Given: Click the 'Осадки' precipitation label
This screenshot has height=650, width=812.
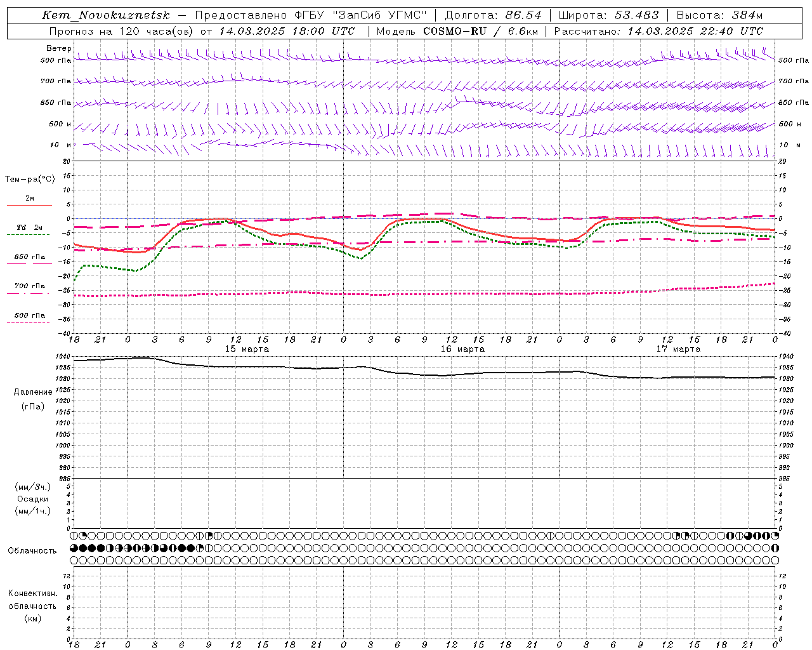Looking at the screenshot, I should pyautogui.click(x=33, y=499).
